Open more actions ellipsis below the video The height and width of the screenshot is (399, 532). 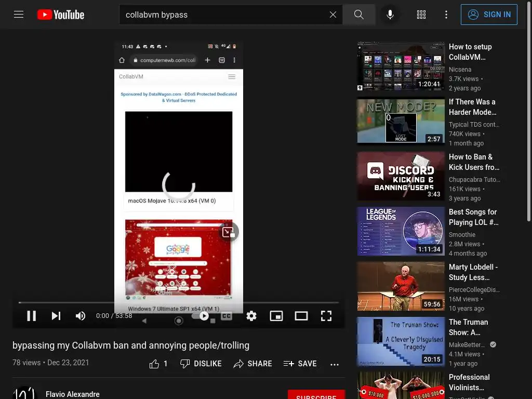pos(335,364)
